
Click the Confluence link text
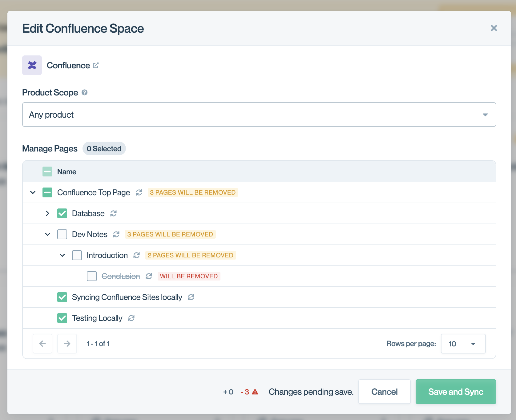click(68, 65)
